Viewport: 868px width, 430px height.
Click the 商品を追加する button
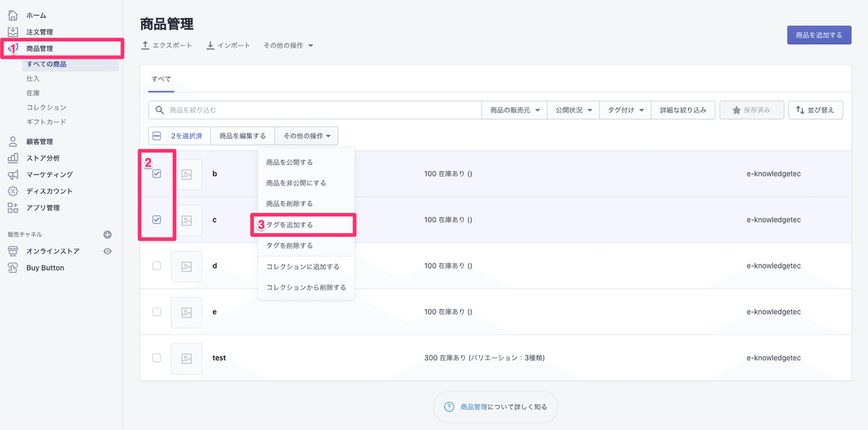point(819,35)
